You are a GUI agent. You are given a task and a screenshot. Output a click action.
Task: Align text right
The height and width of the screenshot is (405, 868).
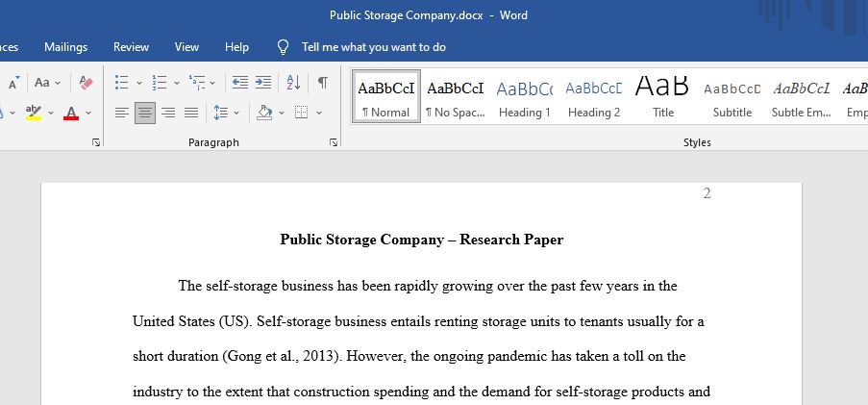click(x=168, y=113)
